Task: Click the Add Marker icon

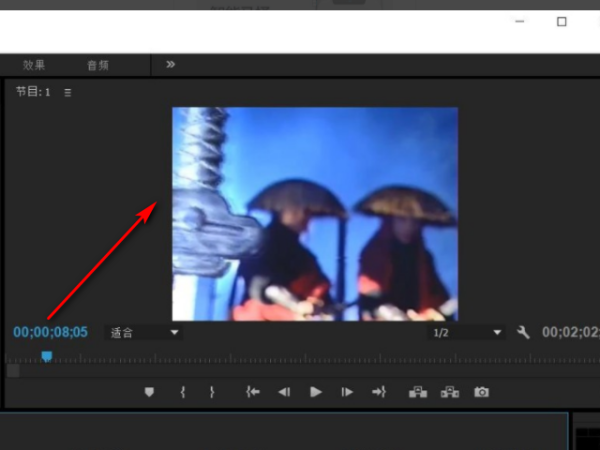Action: click(x=150, y=392)
